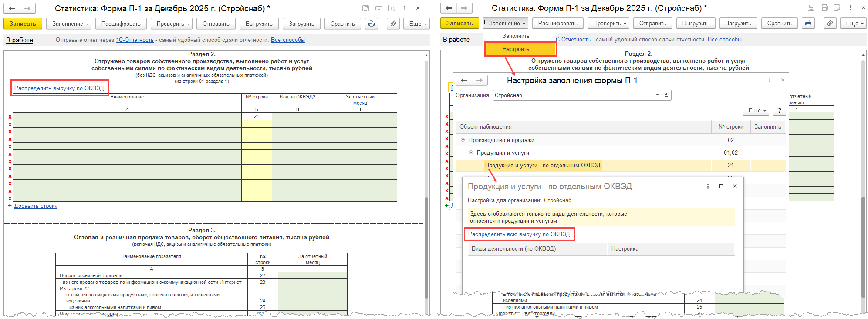Open the Организация dropdown arrow
This screenshot has height=319, width=868.
coord(657,95)
